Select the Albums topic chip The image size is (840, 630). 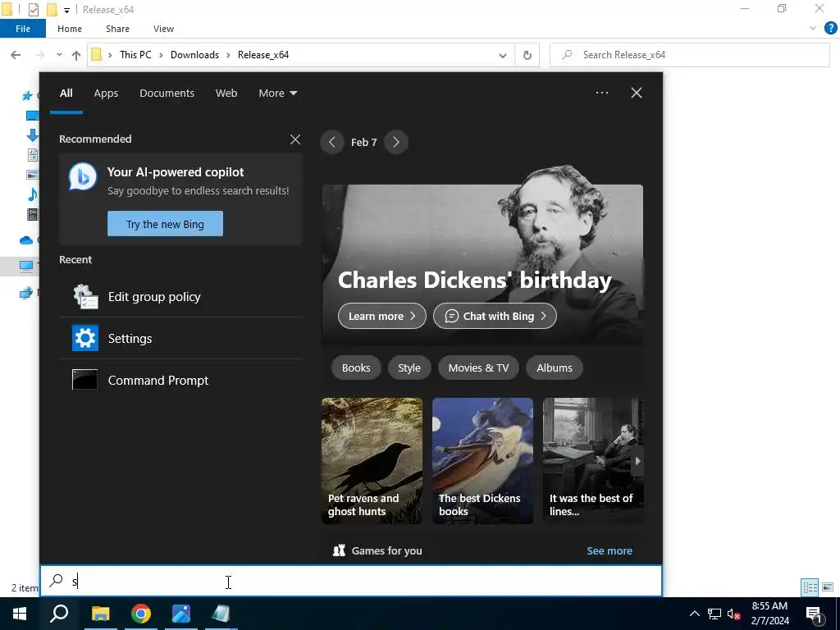point(555,368)
